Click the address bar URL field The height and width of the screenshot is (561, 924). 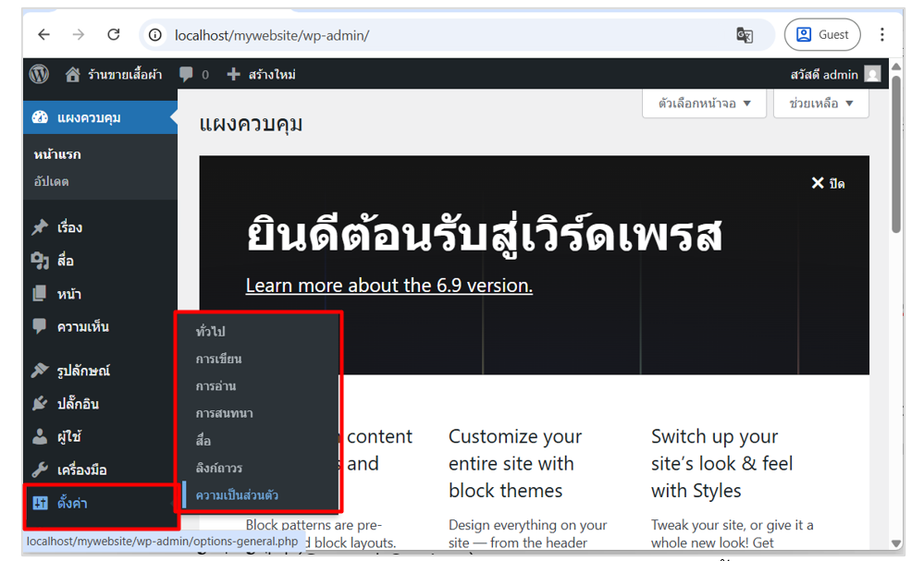click(444, 35)
